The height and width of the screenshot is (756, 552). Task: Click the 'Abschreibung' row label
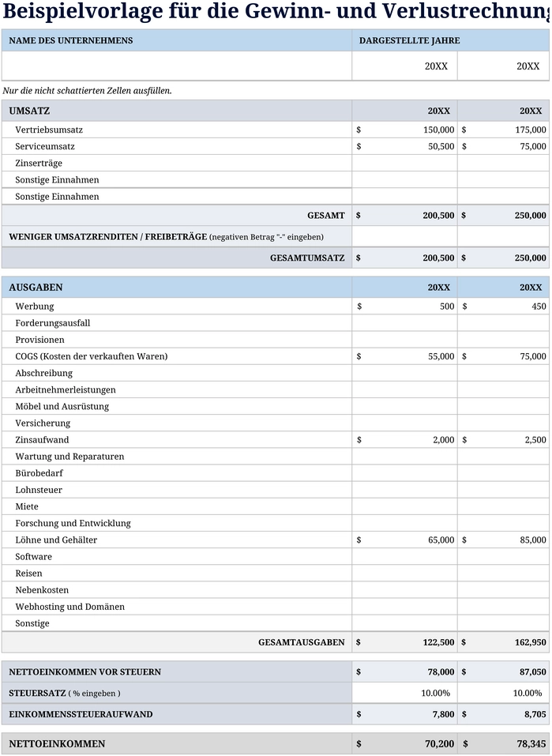(44, 373)
